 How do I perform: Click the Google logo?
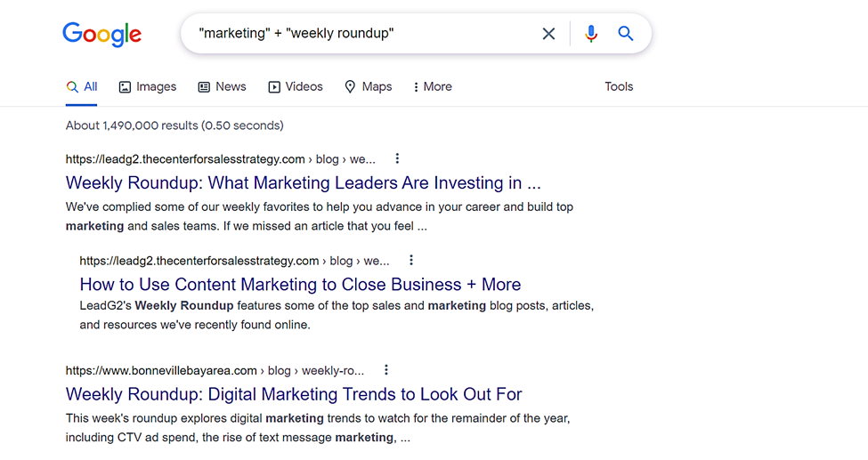[101, 35]
